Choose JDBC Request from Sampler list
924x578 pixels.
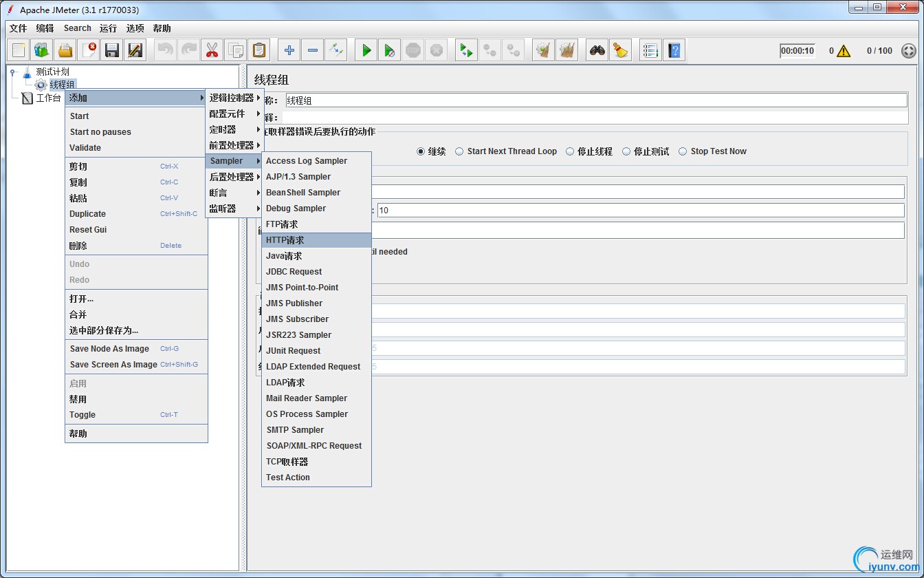coord(317,272)
